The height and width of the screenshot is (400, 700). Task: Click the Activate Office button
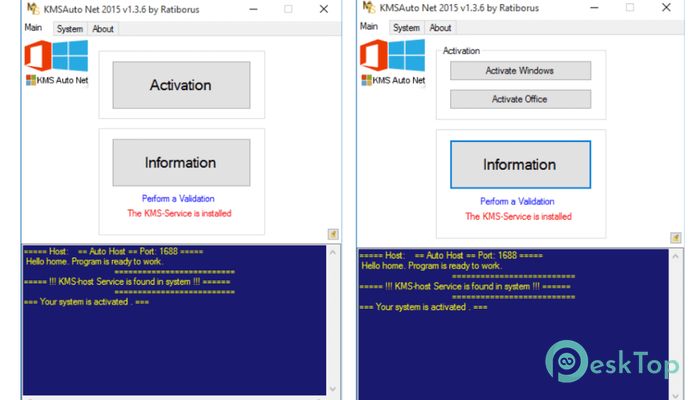click(520, 99)
